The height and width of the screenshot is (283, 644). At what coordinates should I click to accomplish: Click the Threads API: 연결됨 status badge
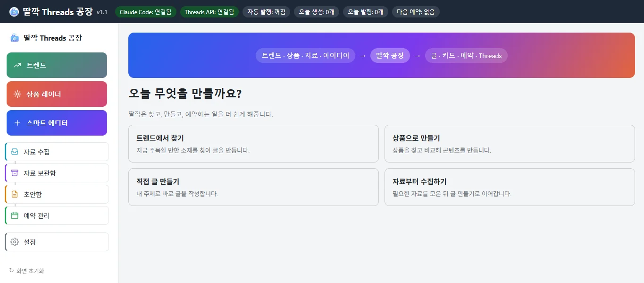tap(209, 12)
